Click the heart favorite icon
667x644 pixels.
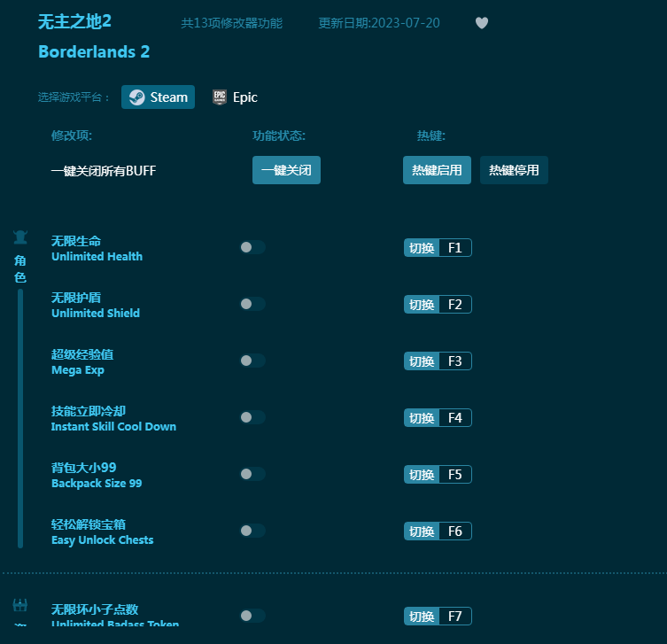(482, 22)
